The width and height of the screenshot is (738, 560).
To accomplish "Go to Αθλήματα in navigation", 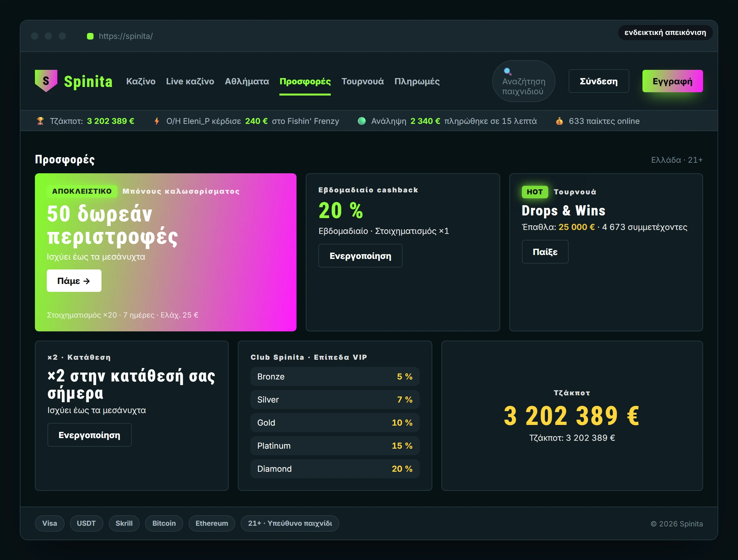I will (247, 81).
